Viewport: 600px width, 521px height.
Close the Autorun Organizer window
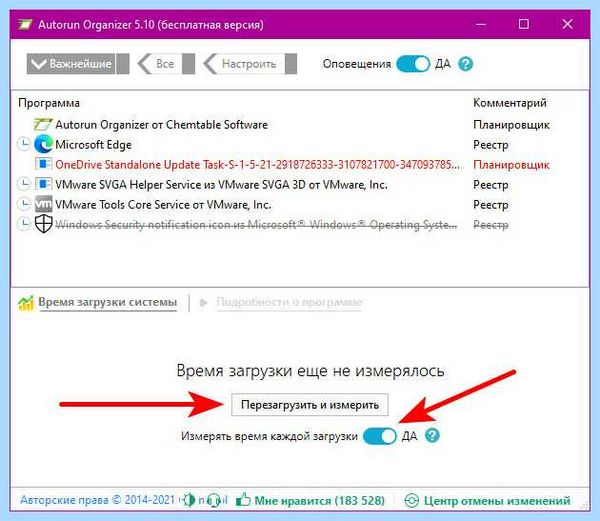pyautogui.click(x=567, y=24)
